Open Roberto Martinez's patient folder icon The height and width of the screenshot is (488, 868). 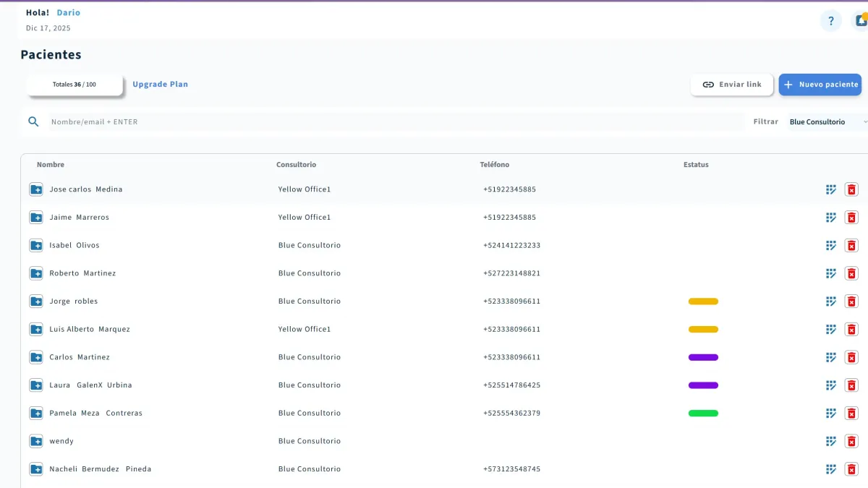[x=36, y=273]
